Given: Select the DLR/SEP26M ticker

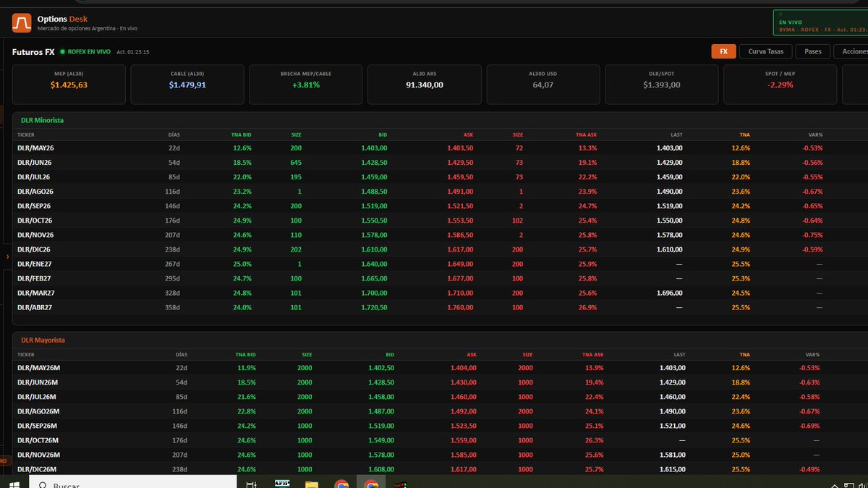Looking at the screenshot, I should (x=38, y=426).
